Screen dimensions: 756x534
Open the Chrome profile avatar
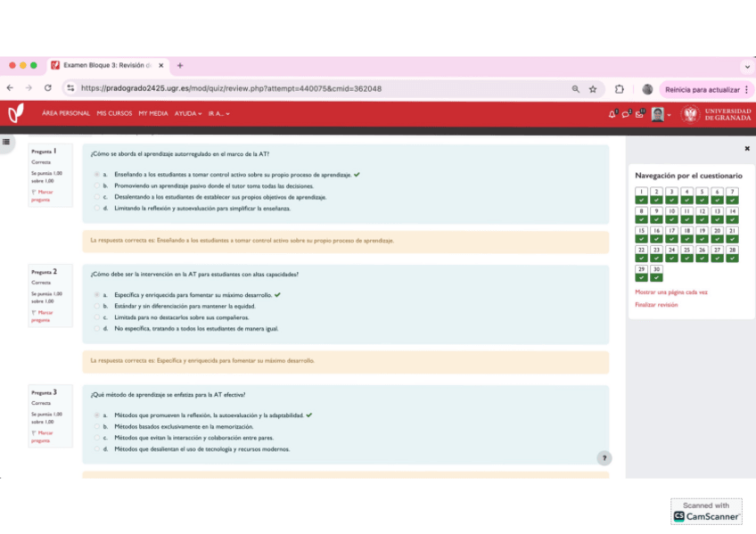point(647,89)
